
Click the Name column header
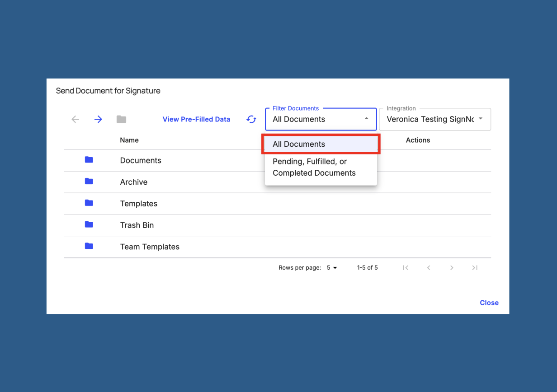[129, 140]
